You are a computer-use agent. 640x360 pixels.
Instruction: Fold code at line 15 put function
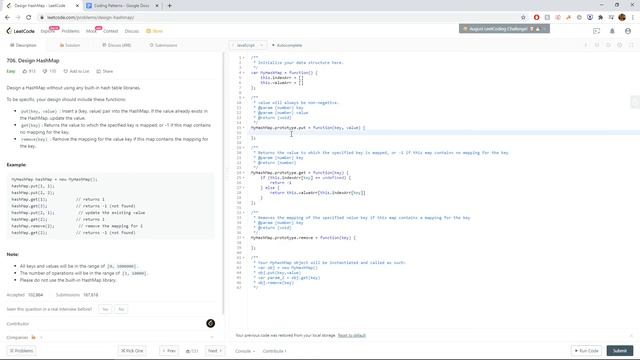[244, 128]
